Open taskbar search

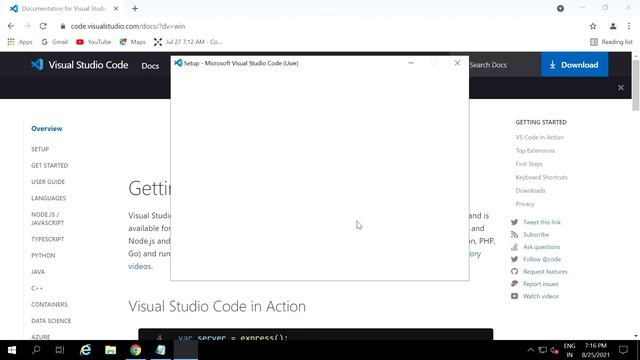(36, 350)
